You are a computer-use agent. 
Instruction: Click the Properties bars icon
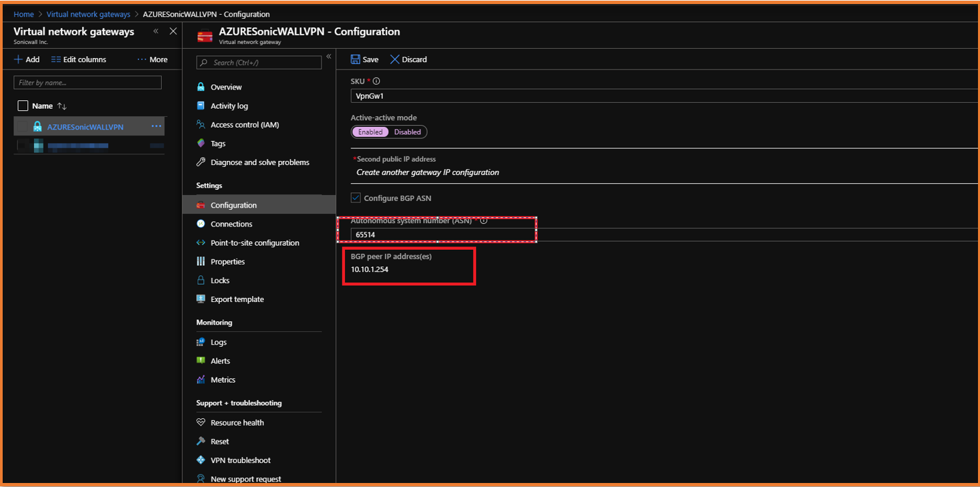point(201,261)
